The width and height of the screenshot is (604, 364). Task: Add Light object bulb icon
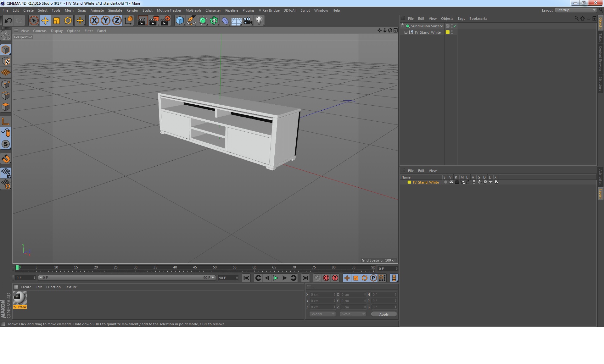[x=259, y=21]
